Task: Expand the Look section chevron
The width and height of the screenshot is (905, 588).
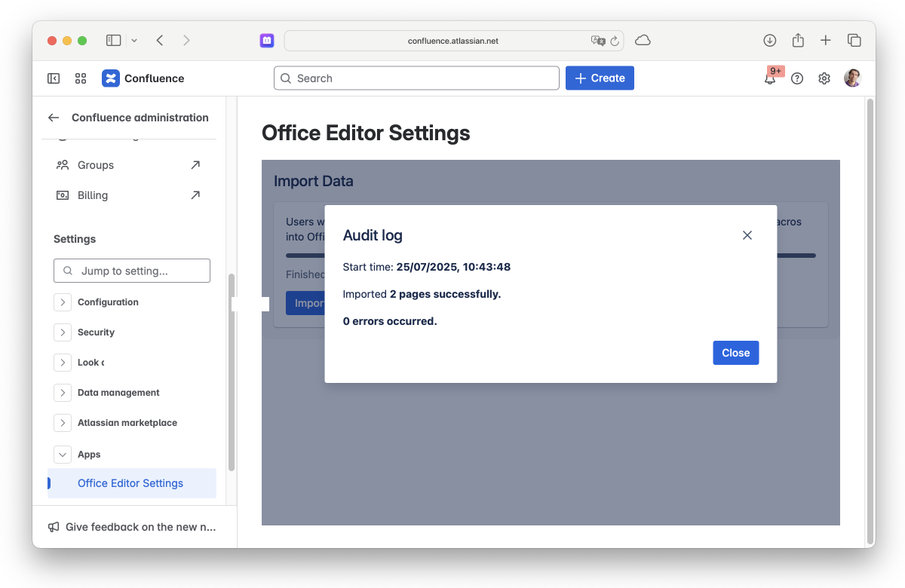Action: tap(63, 363)
